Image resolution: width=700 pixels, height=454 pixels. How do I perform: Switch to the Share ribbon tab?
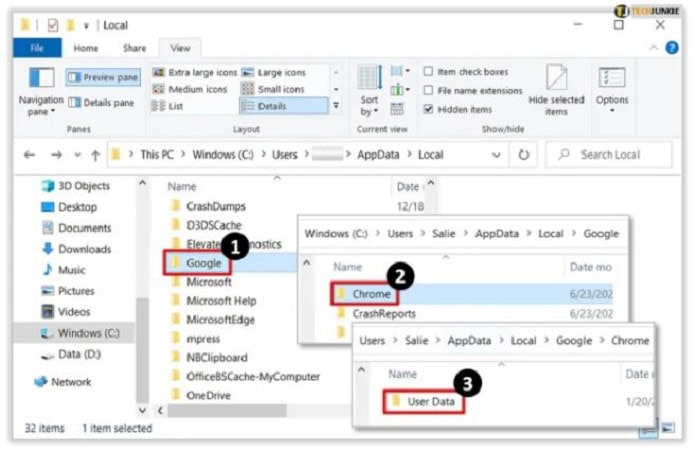click(x=134, y=48)
